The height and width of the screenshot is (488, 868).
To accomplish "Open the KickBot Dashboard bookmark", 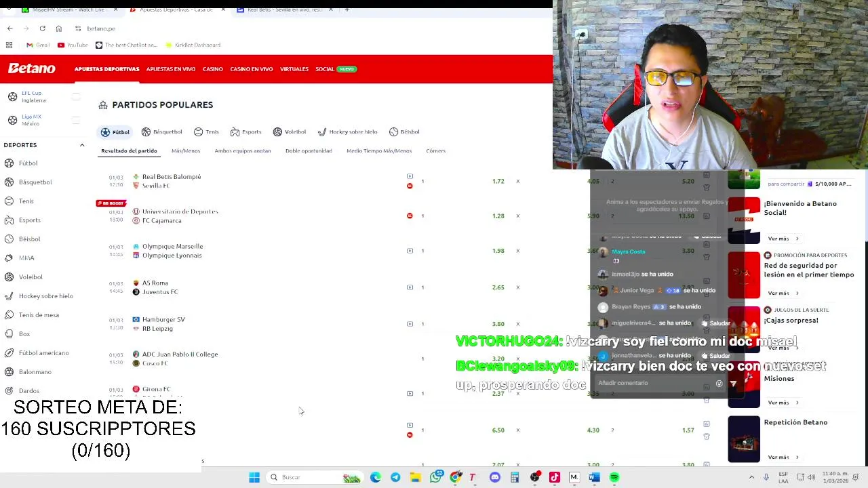I will [x=193, y=45].
